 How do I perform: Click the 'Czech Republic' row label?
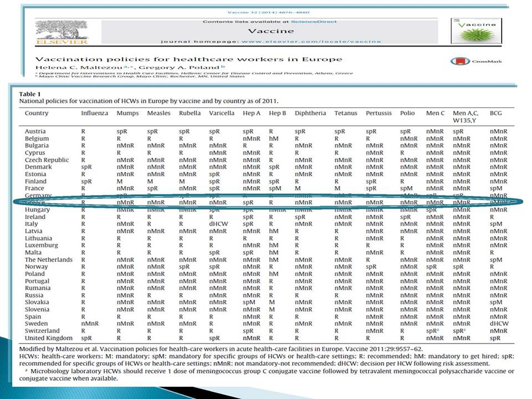point(47,160)
